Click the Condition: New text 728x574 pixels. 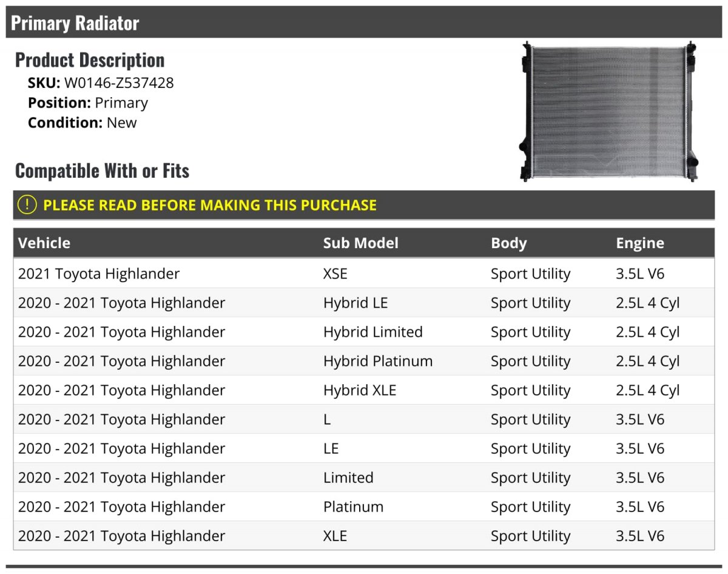point(83,123)
